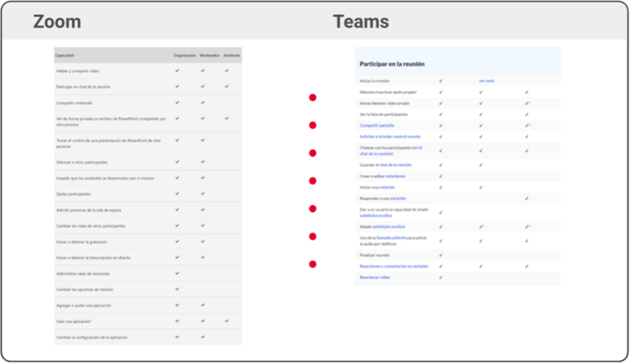Click Moderador checkmark for 'Compartir contenido'
Screen dimensions: 630x364
202,102
